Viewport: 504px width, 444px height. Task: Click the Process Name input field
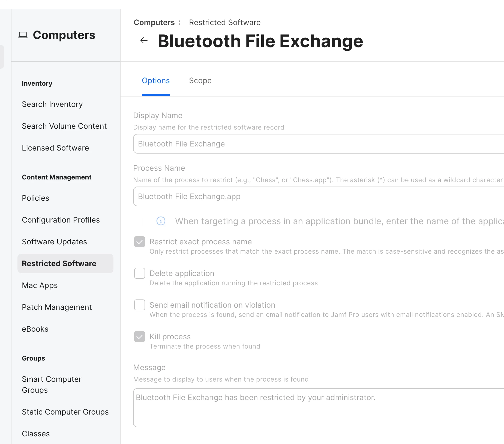click(x=319, y=196)
